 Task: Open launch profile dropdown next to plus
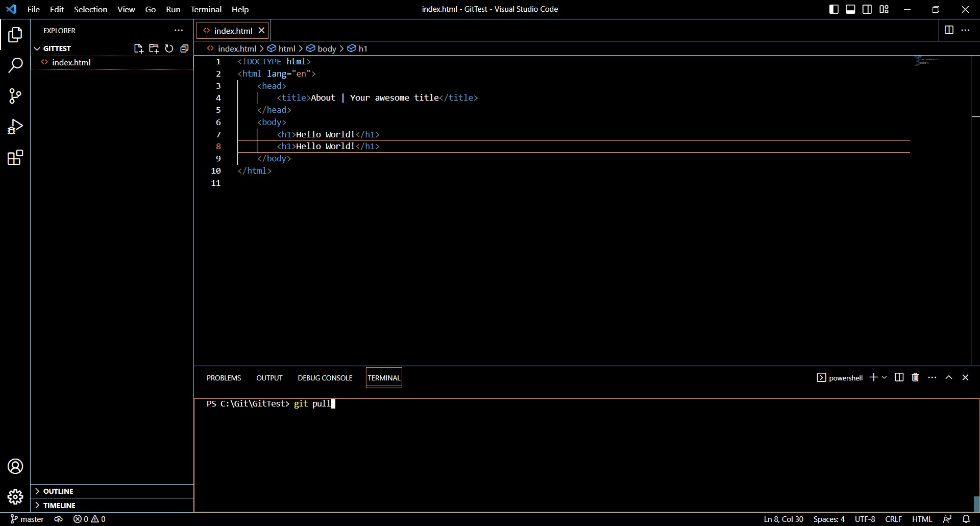pyautogui.click(x=885, y=377)
